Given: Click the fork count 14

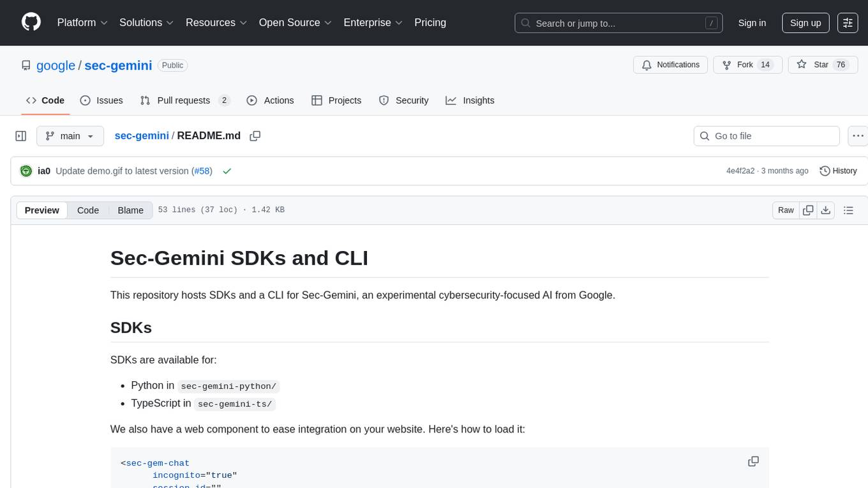Looking at the screenshot, I should 765,65.
